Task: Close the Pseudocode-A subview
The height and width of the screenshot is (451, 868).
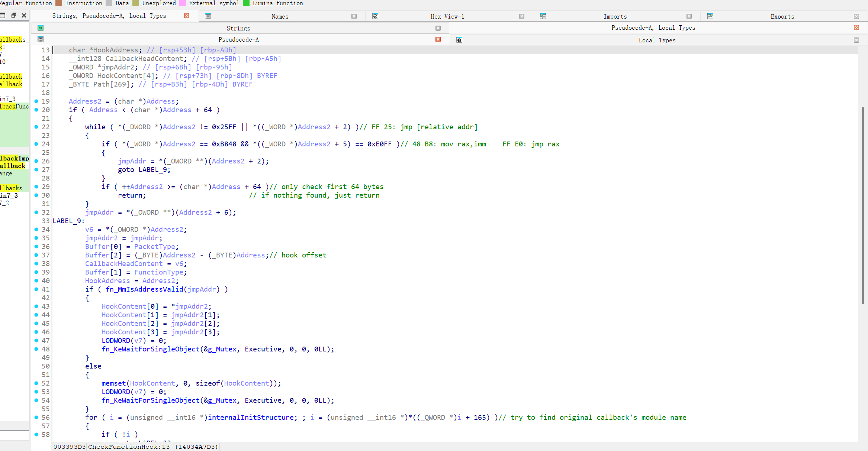Action: pos(438,39)
